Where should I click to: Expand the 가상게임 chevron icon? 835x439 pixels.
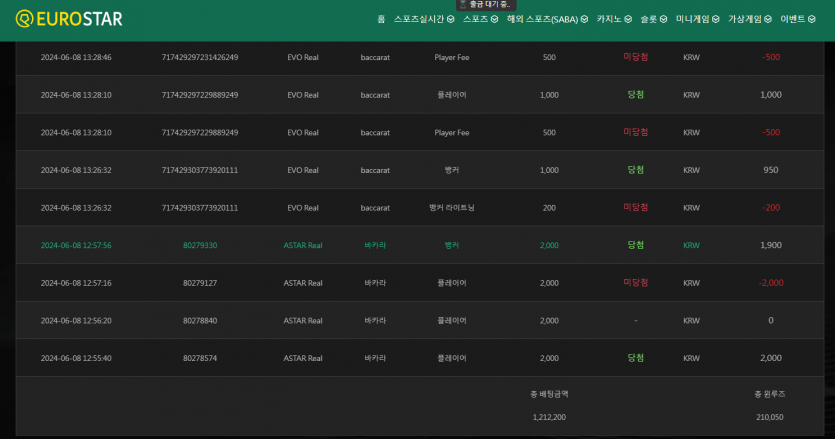coord(768,19)
